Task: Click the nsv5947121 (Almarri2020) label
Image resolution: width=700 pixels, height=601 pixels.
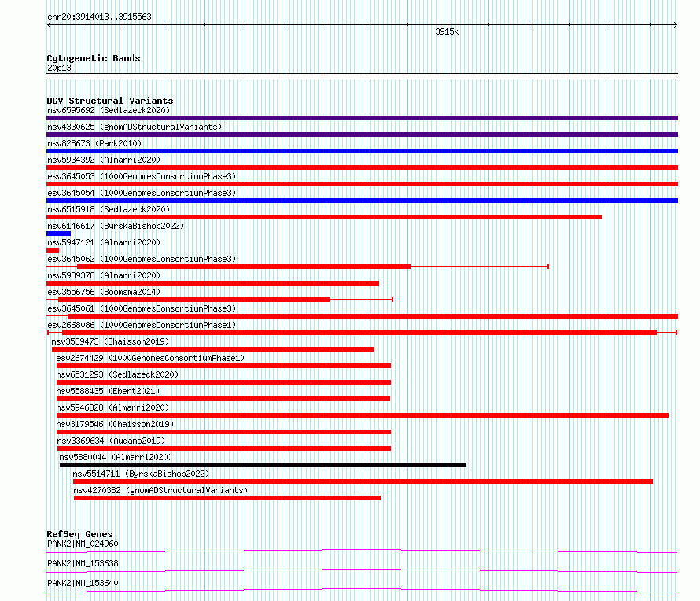Action: [x=104, y=242]
